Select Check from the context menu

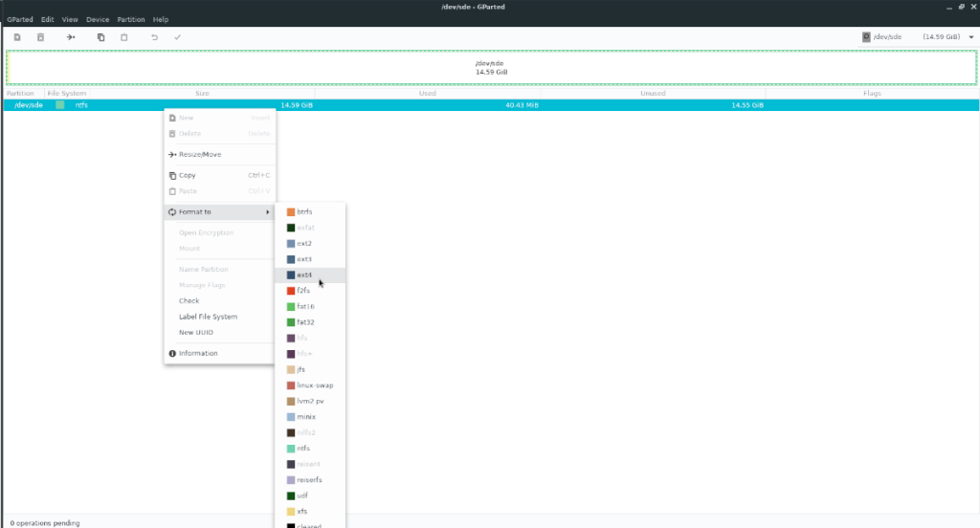tap(189, 300)
